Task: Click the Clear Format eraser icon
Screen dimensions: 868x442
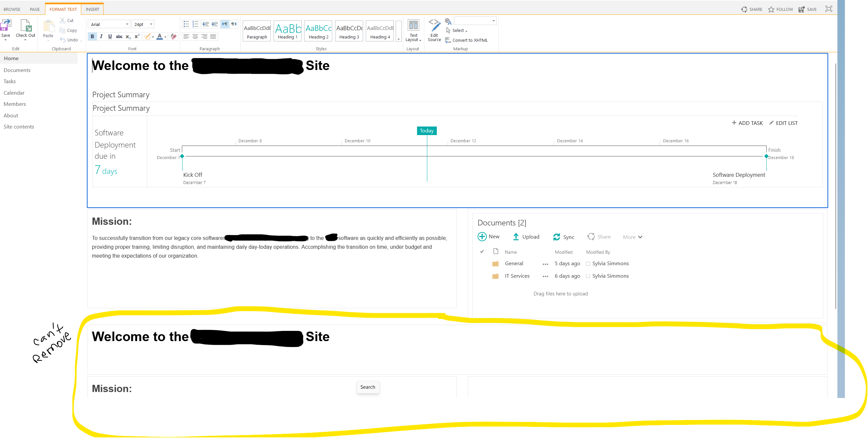Action: (x=174, y=36)
